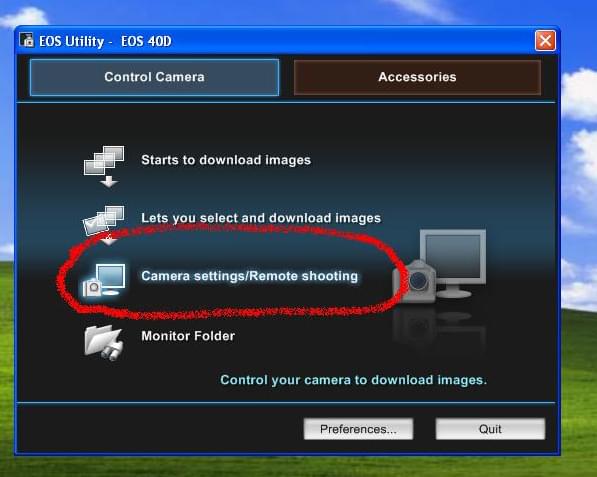Click the EOS Utility title bar icon
The image size is (597, 477).
(x=26, y=40)
